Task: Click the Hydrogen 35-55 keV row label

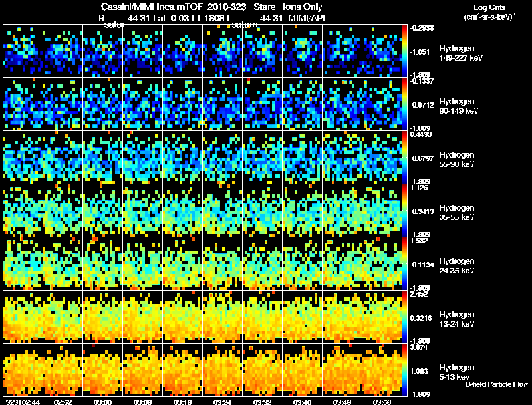Action: tap(456, 213)
